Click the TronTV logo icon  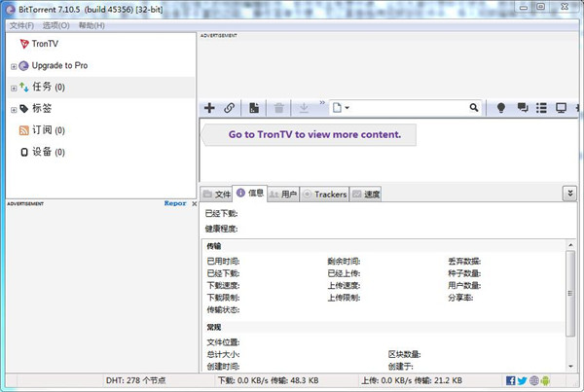click(x=24, y=44)
